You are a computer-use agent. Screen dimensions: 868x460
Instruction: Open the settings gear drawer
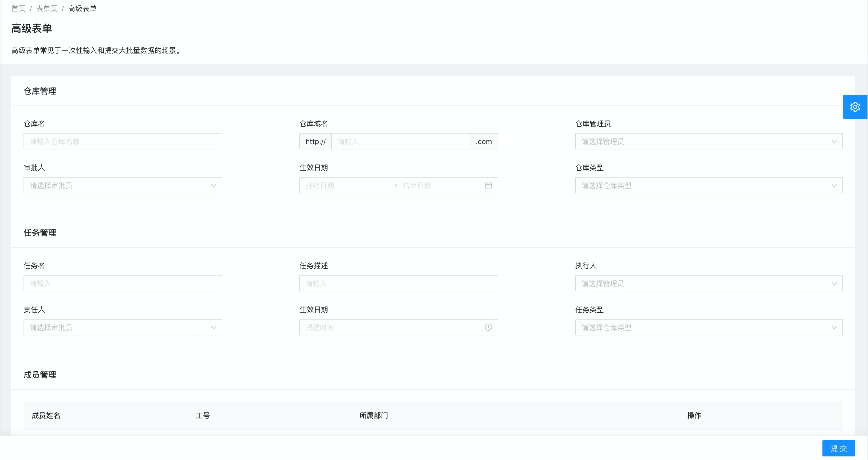tap(855, 107)
